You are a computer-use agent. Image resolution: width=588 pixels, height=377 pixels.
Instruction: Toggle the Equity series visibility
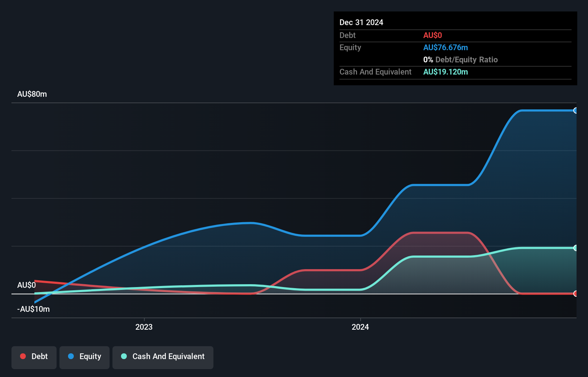coord(84,357)
